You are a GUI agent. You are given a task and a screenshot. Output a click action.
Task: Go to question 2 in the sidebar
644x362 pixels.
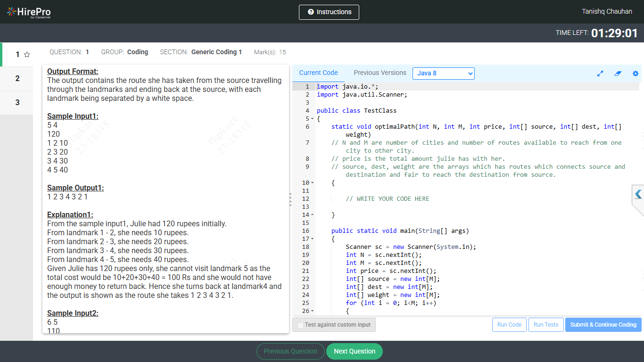[17, 78]
